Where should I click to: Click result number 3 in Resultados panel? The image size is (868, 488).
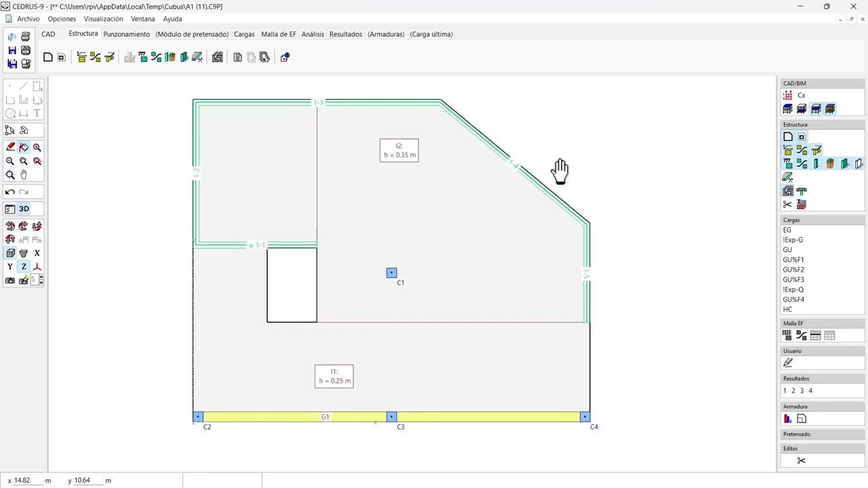[802, 390]
